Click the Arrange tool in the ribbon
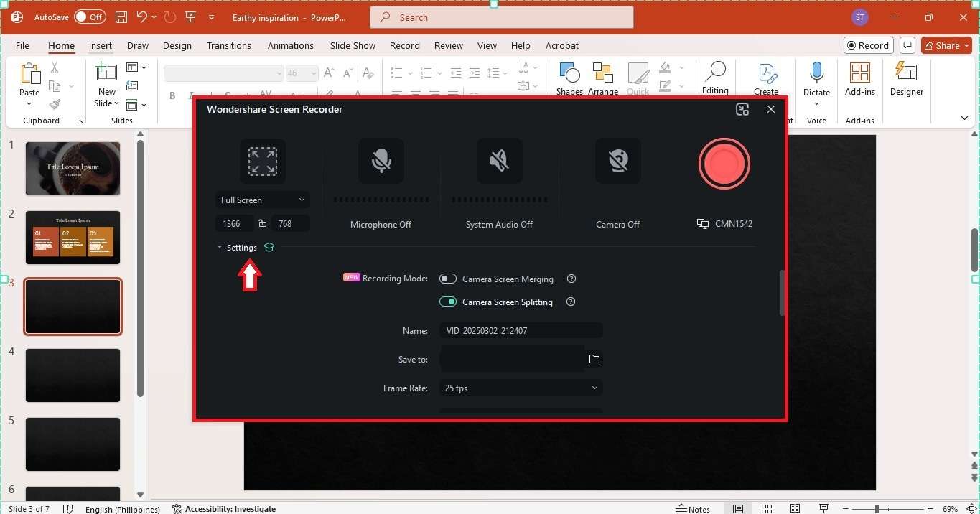Screen dimensions: 980x514 click(x=602, y=78)
